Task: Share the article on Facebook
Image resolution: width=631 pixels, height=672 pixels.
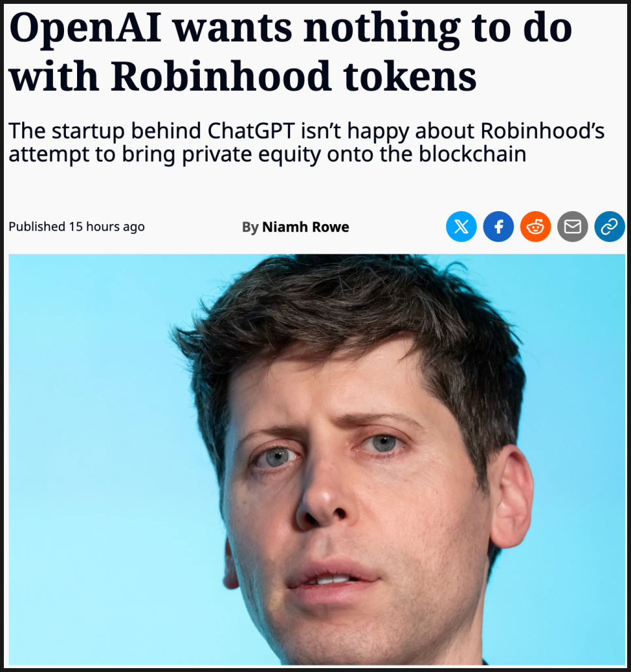Action: click(x=498, y=226)
